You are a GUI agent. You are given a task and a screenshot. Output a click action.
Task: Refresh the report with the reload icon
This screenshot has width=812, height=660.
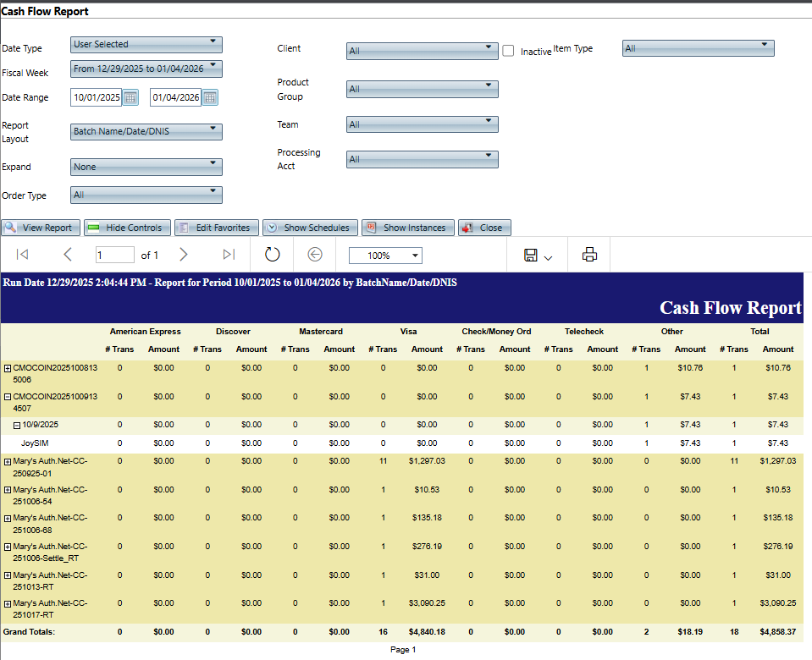coord(272,255)
